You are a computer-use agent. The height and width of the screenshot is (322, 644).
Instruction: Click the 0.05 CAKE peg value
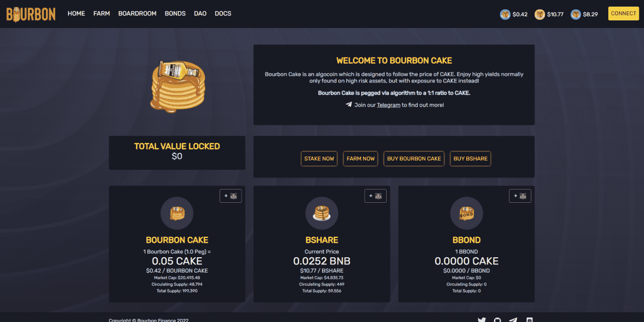tap(177, 261)
